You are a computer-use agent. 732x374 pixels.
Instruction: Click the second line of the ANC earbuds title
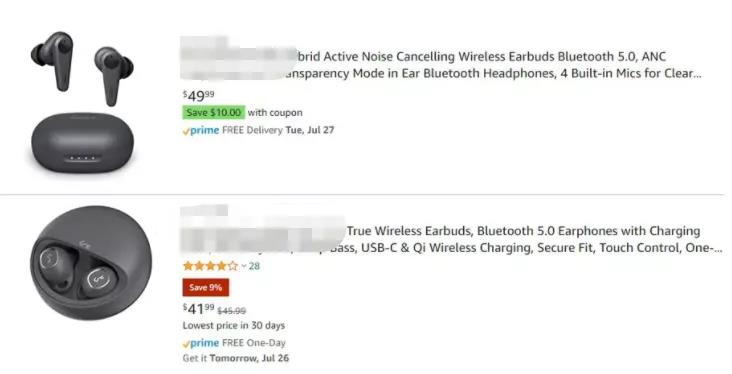click(441, 73)
